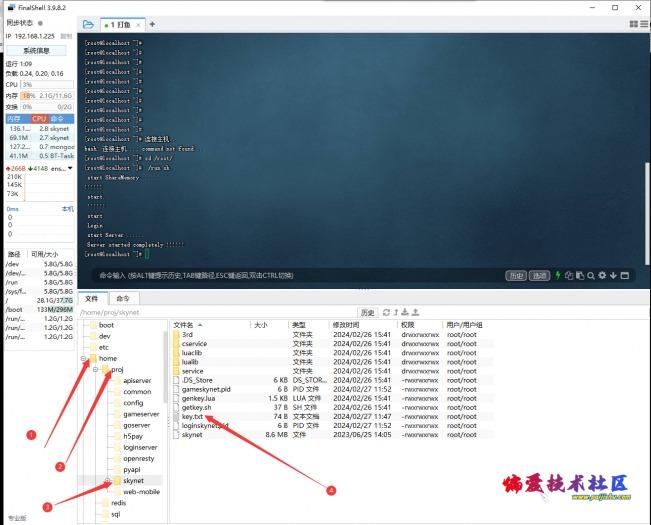Select gameserver folder in tree

(141, 414)
